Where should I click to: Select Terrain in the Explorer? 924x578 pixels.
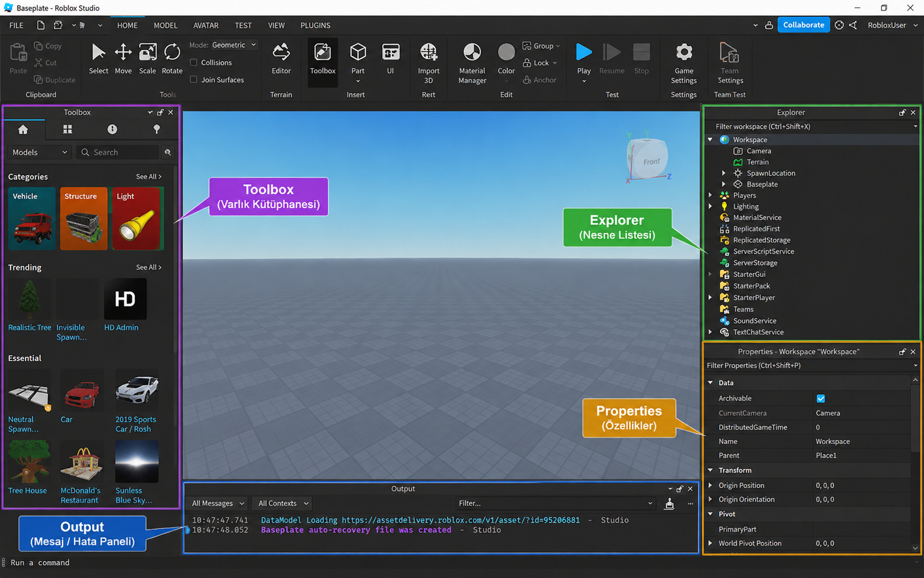(757, 162)
